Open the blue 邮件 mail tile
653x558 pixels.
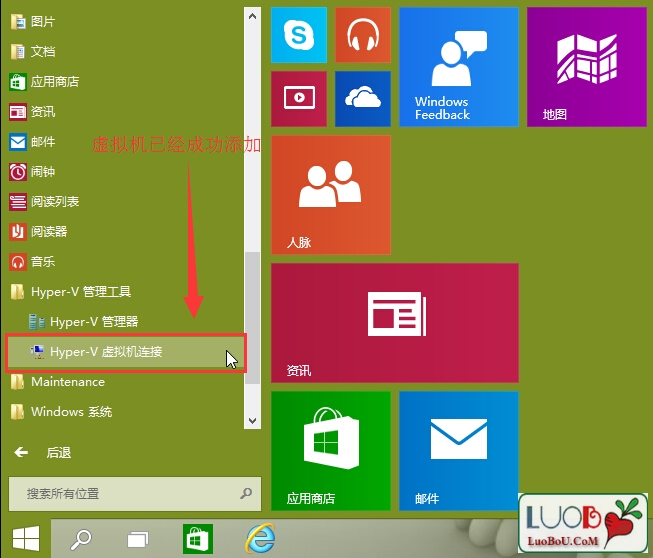[459, 451]
